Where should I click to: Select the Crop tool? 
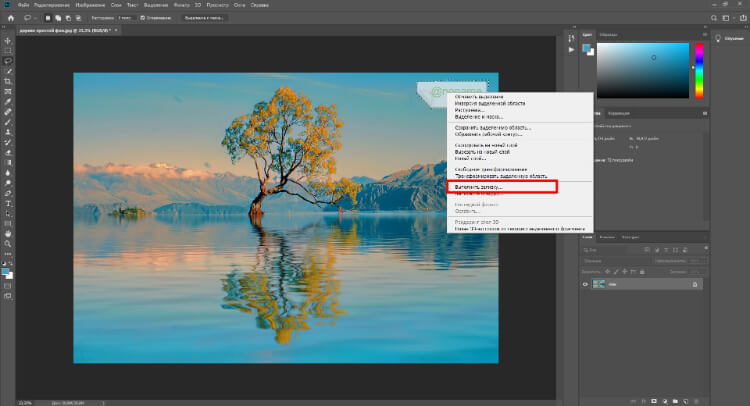click(8, 81)
